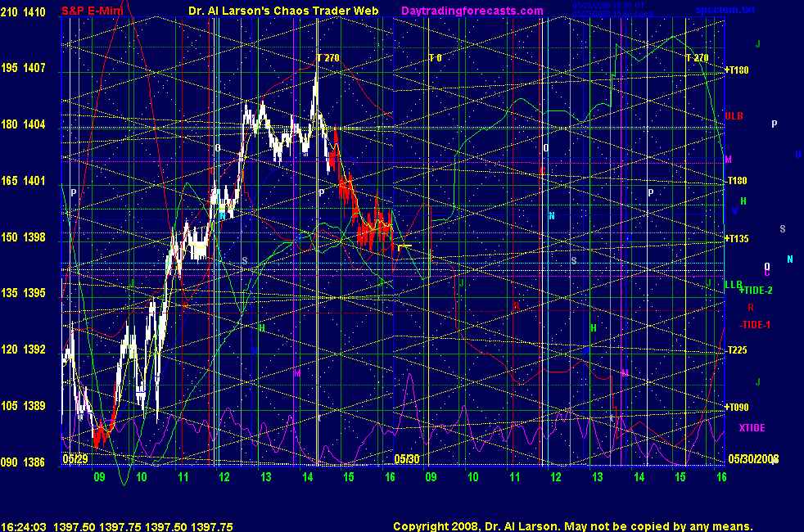Viewport: 804px width, 532px height.
Task: Click the "120 1392" price axis label
Action: (x=23, y=349)
